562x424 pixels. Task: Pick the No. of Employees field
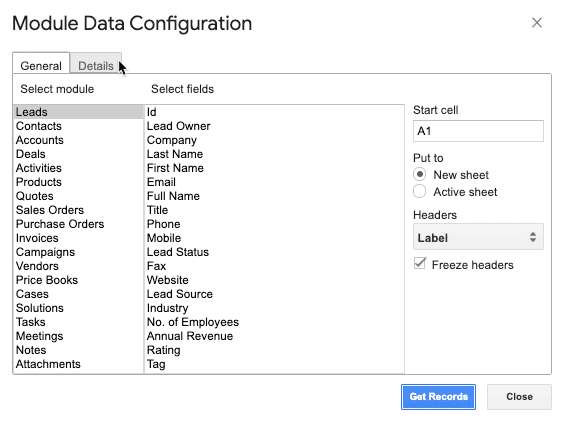(275, 322)
